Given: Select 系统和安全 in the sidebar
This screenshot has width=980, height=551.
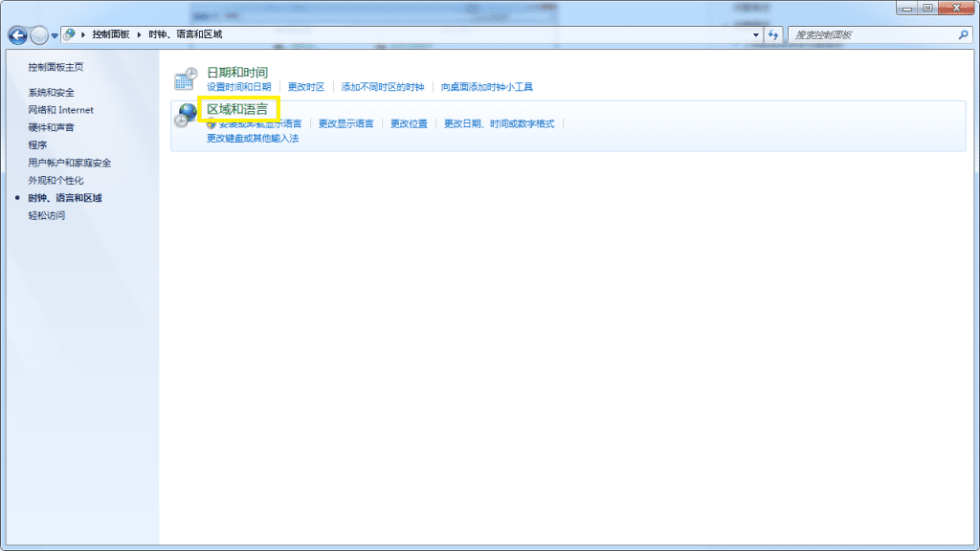Looking at the screenshot, I should tap(51, 93).
